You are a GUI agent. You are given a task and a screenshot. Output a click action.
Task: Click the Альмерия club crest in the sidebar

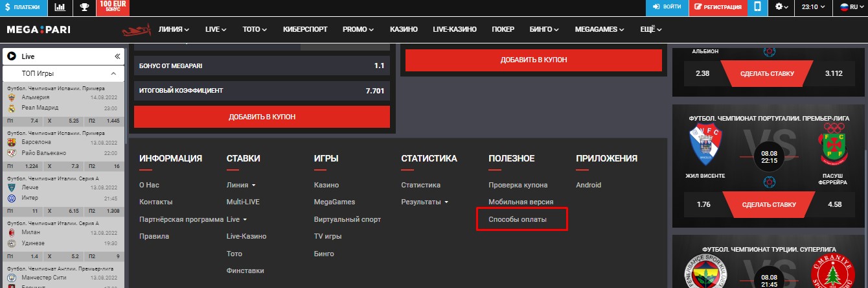(12, 97)
